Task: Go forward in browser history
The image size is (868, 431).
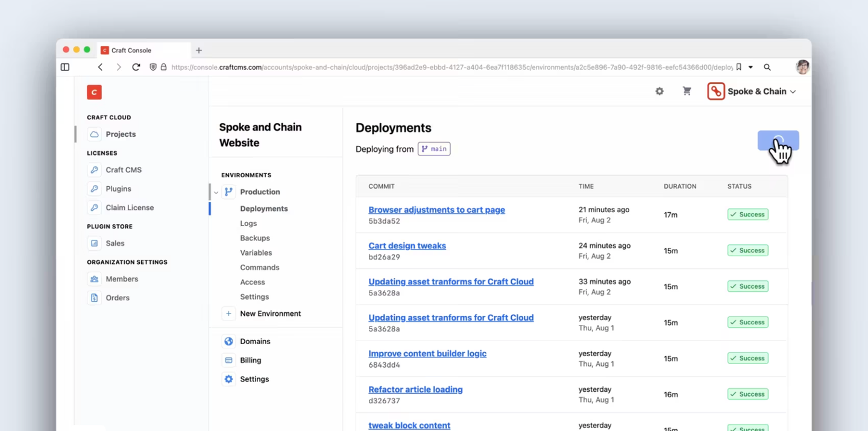Action: (x=119, y=68)
